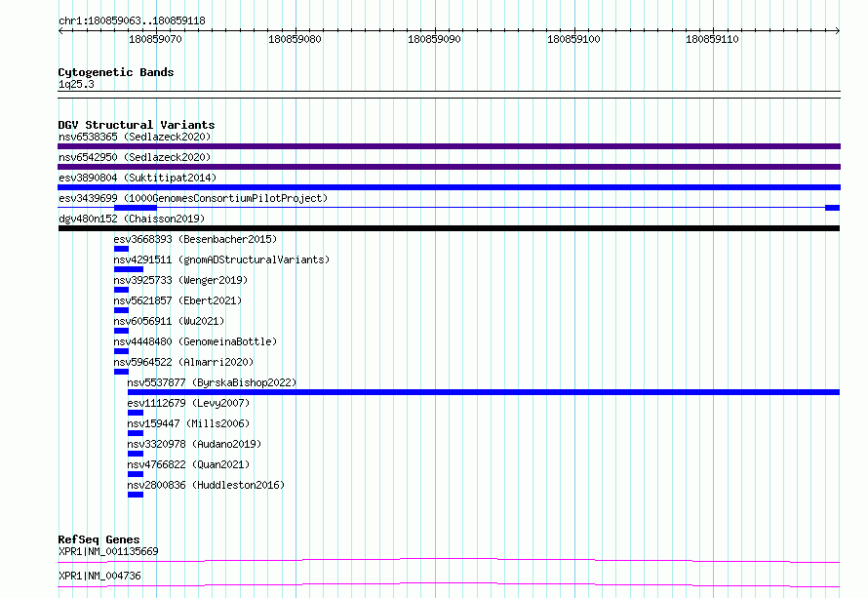Open variant nsv5537877 (ByrskaBishop2022) label

point(212,382)
